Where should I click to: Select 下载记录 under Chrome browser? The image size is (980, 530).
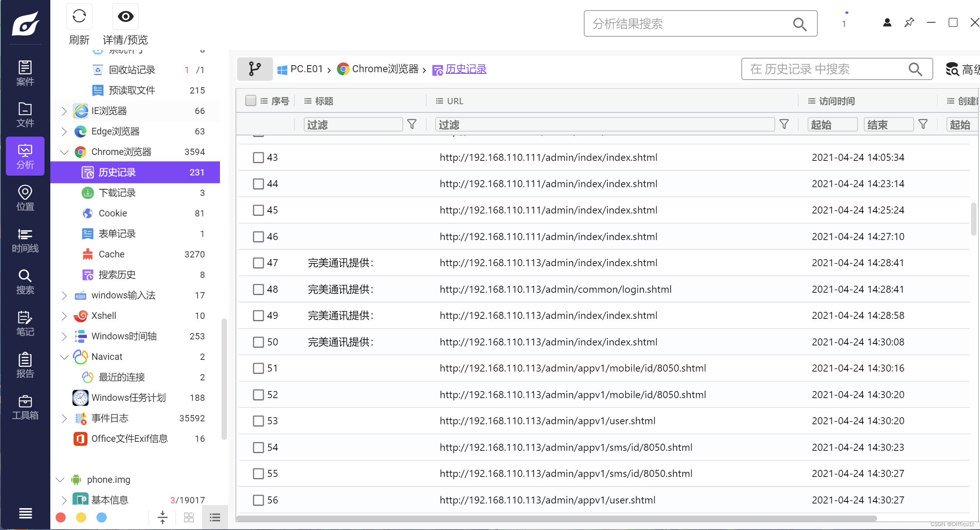pyautogui.click(x=117, y=193)
